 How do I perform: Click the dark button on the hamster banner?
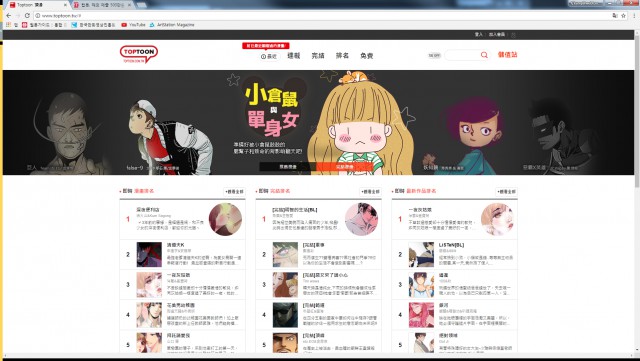click(288, 167)
